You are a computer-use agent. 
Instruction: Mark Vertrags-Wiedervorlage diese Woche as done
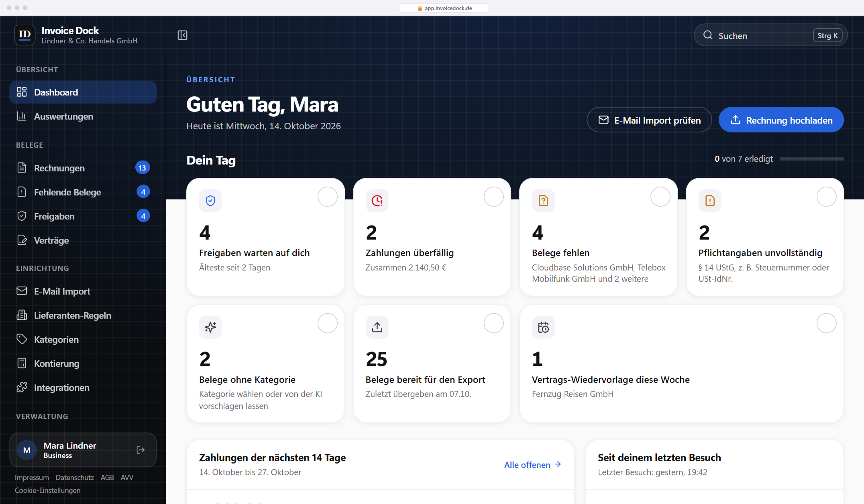tap(826, 323)
